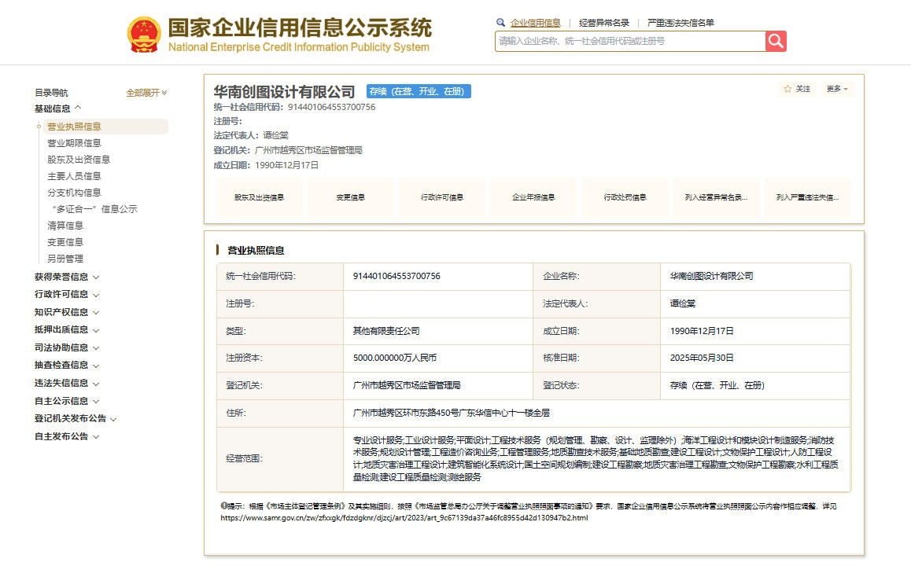Screen dimensions: 911x588
Task: Expand the 行政许可信息 sidebar section
Action: pyautogui.click(x=66, y=294)
